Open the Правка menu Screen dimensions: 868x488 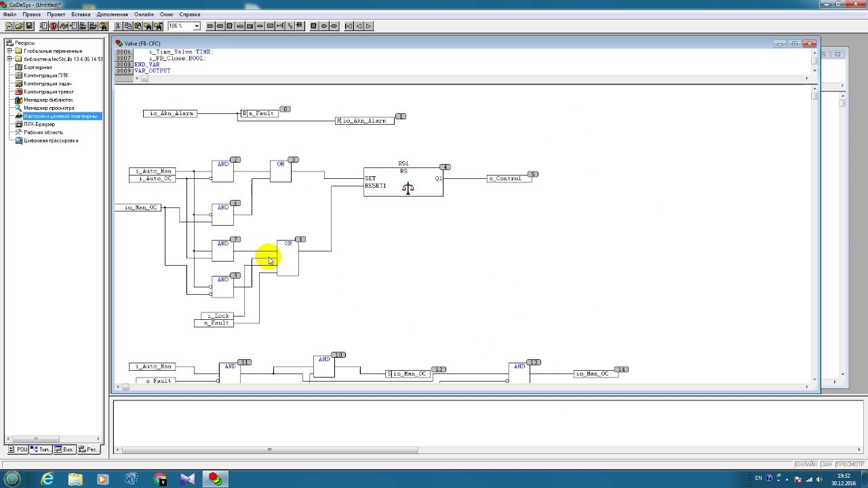point(31,14)
